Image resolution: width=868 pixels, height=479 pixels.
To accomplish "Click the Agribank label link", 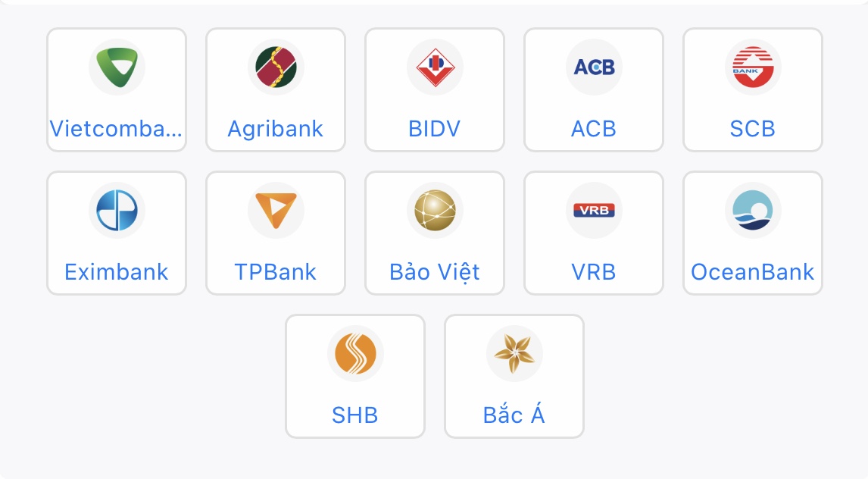I will (x=276, y=129).
